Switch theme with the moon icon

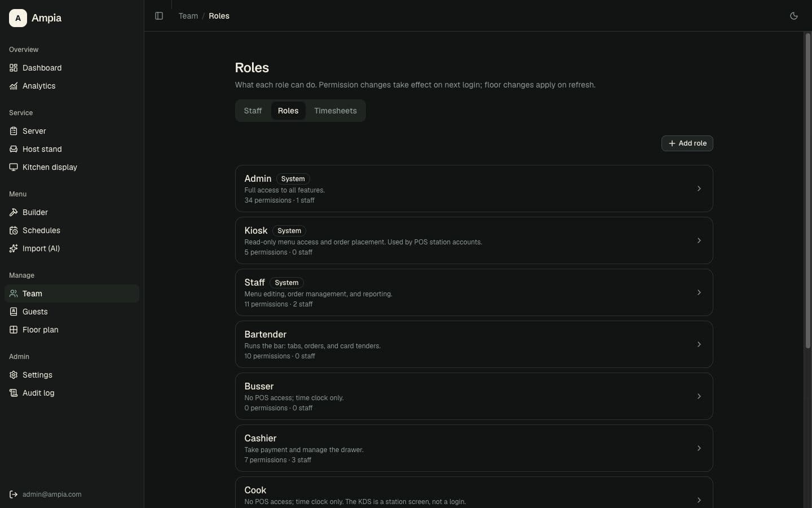click(794, 16)
